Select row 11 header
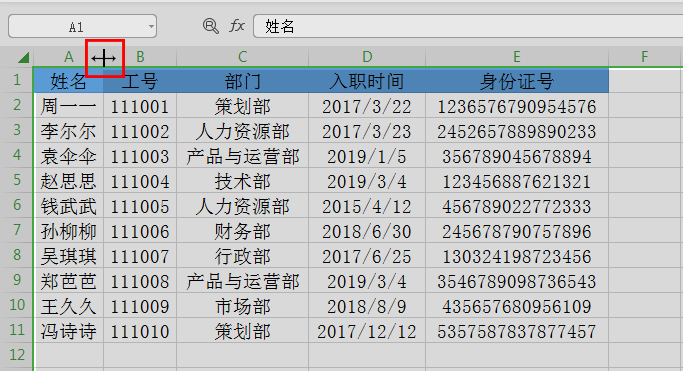The image size is (683, 371). click(17, 330)
